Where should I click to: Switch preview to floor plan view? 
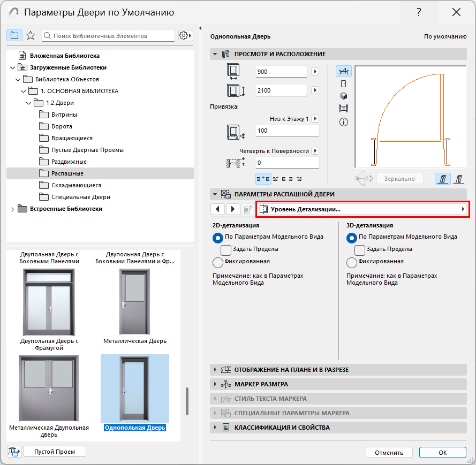pos(344,72)
